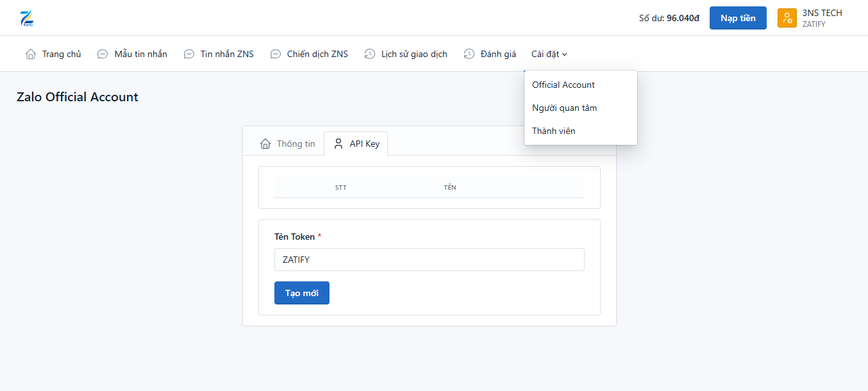Click the Tên Token input field
This screenshot has height=391, width=868.
(x=430, y=260)
